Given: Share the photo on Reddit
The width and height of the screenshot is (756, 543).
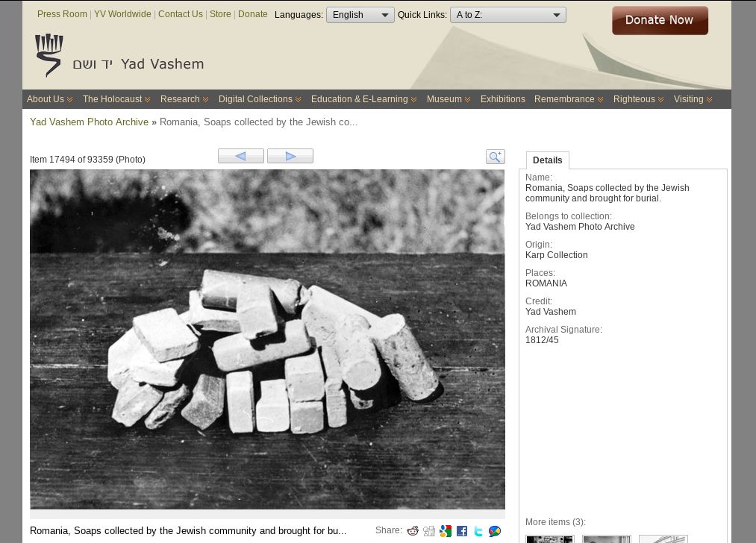Looking at the screenshot, I should coord(413,531).
